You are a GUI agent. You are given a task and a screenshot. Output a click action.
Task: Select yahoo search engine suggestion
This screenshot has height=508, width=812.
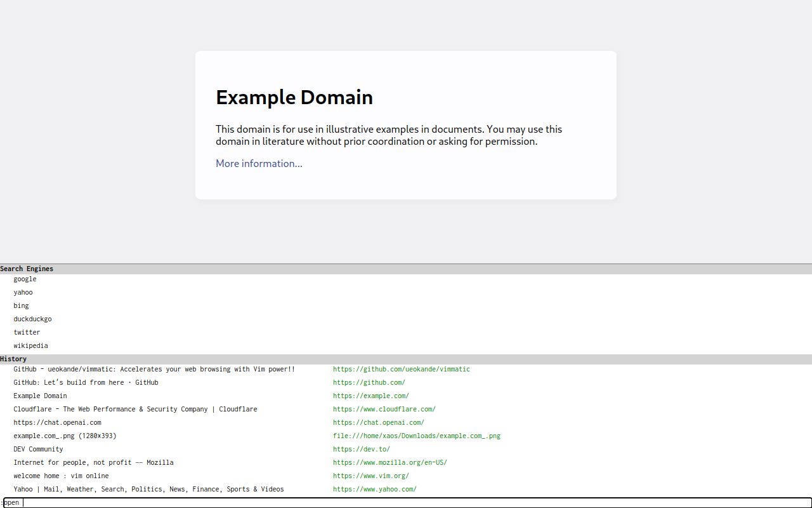[23, 293]
